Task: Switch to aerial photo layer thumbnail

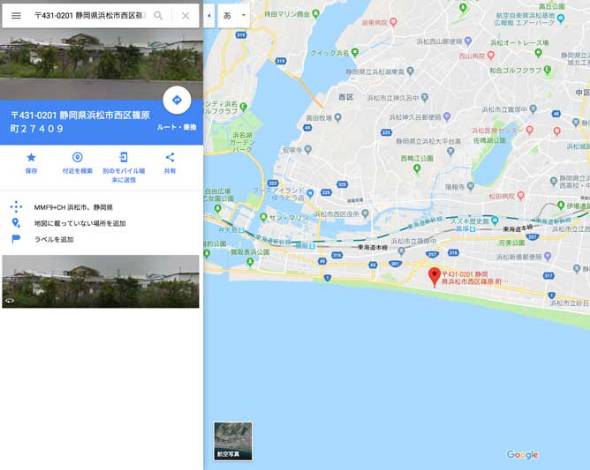Action: click(x=233, y=441)
